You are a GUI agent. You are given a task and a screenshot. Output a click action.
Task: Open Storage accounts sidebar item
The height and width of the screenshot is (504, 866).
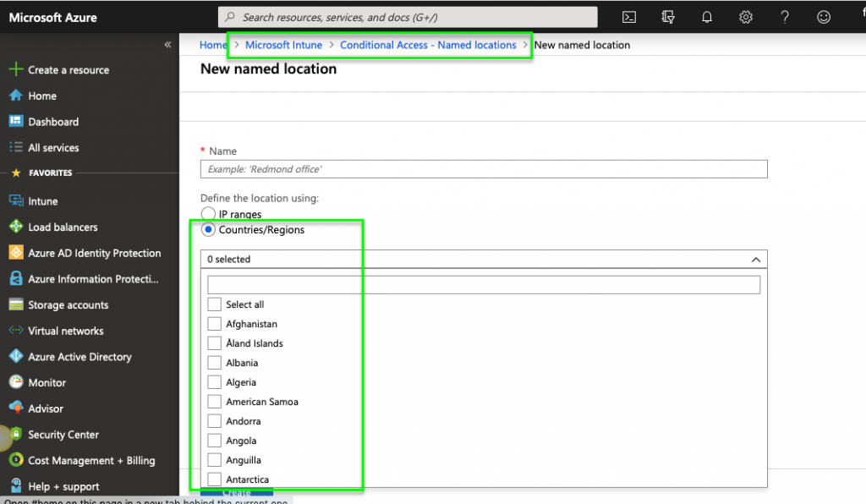[68, 304]
